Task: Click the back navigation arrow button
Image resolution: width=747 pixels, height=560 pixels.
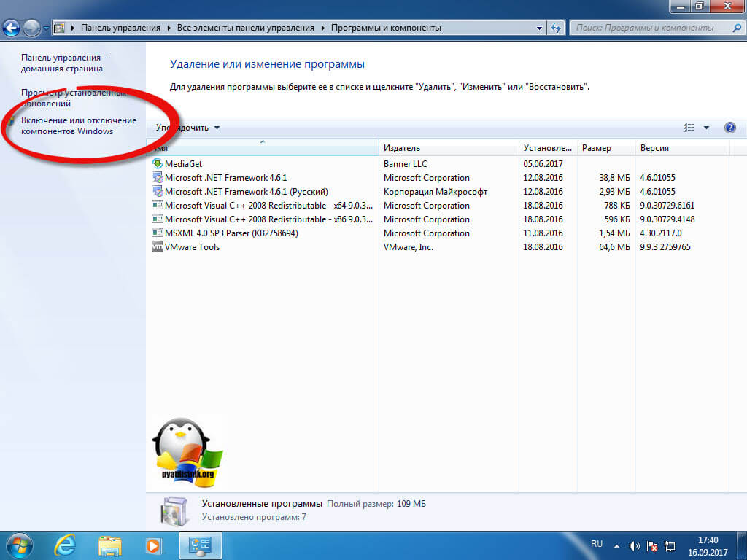Action: coord(12,28)
